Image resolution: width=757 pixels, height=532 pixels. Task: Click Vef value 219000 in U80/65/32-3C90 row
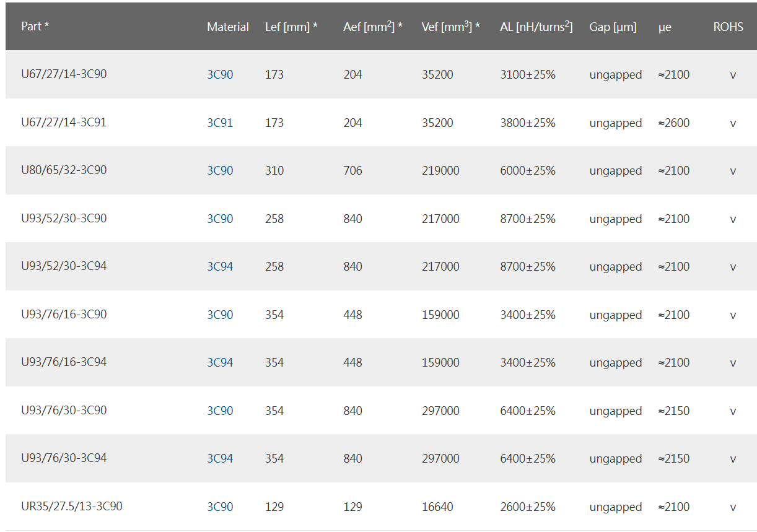(440, 170)
